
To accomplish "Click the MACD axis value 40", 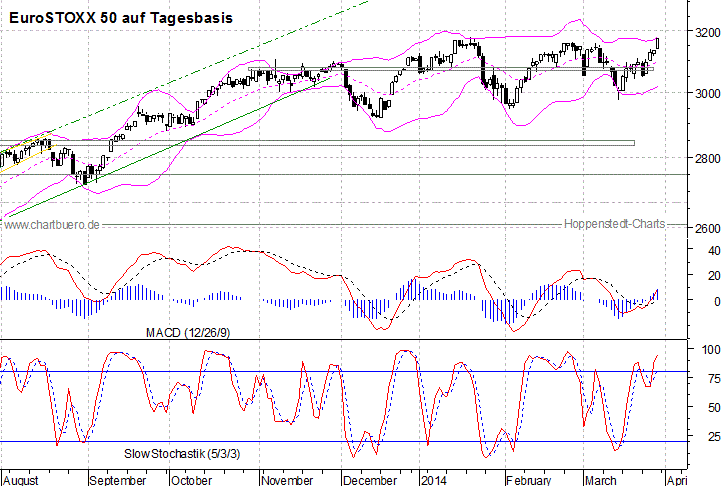I will pyautogui.click(x=714, y=251).
